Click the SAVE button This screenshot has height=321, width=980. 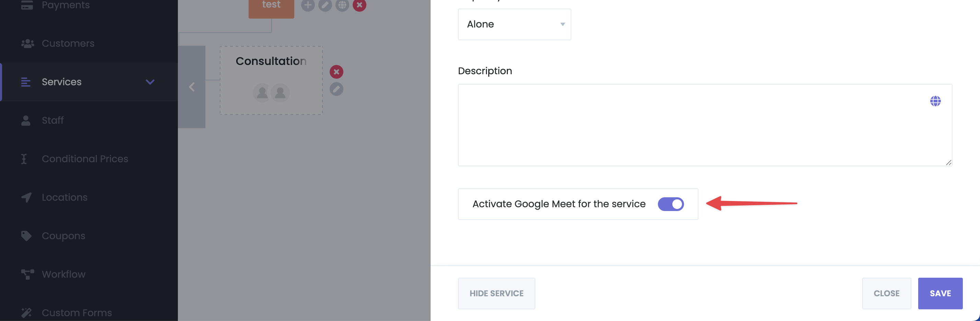pos(940,293)
